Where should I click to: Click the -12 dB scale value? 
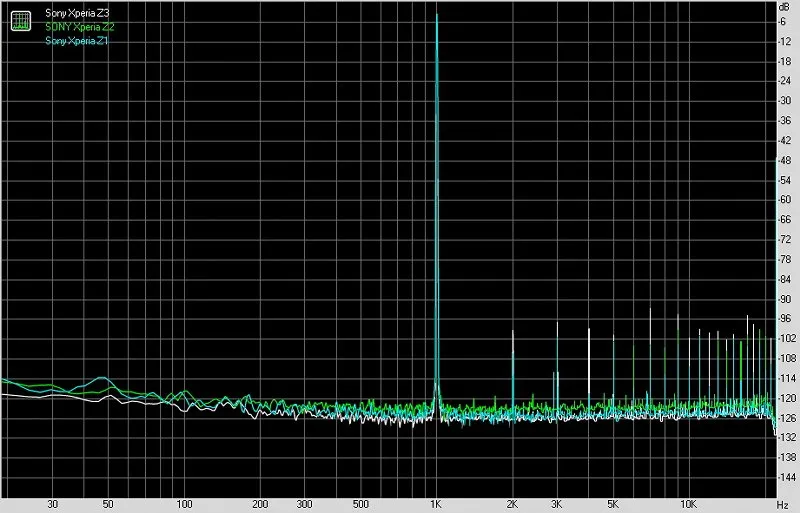point(785,41)
